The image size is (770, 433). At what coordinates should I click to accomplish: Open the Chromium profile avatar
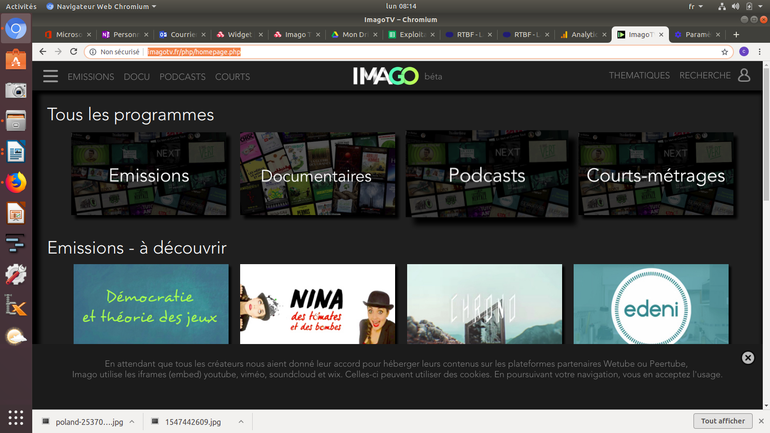coord(744,52)
